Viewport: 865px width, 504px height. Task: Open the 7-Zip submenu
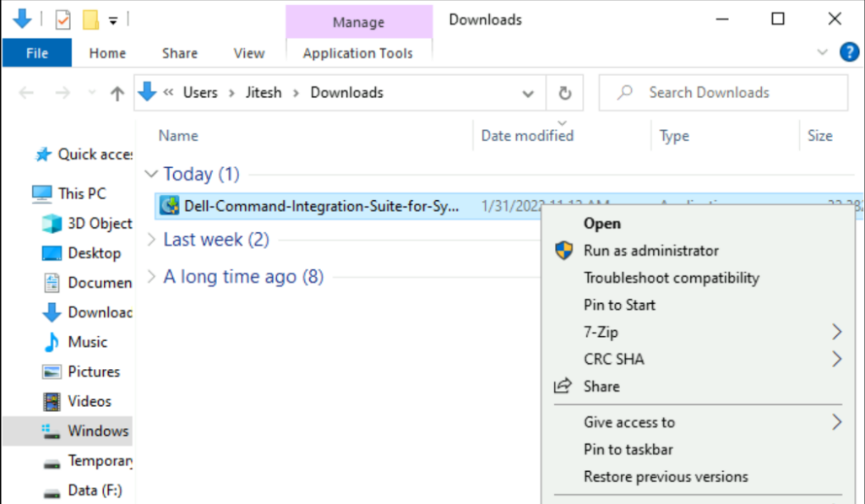[699, 332]
